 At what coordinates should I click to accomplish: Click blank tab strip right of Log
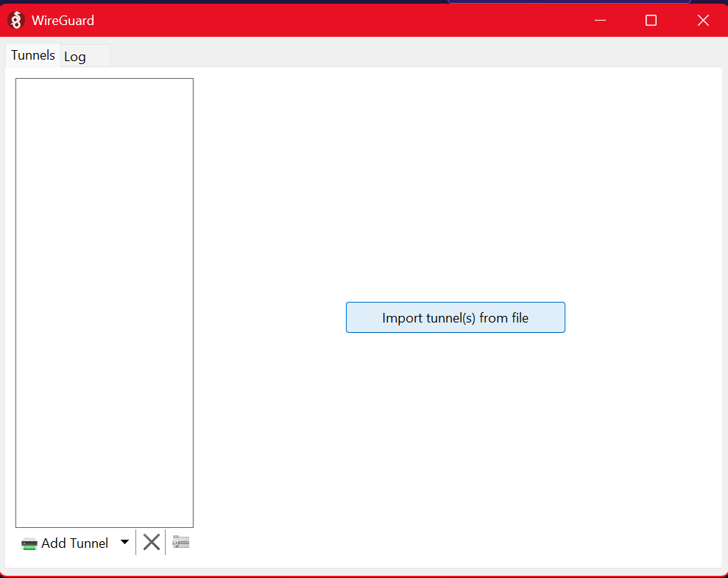(x=412, y=55)
